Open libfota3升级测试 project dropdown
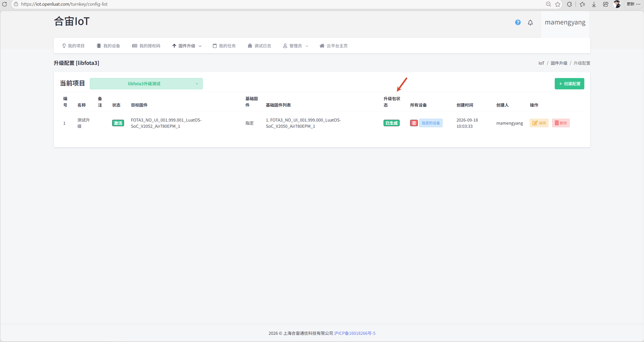Screen dimensions: 644x342 click(x=146, y=84)
